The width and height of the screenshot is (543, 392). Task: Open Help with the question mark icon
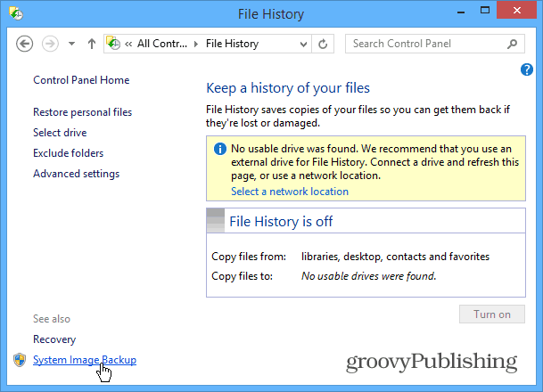coord(527,69)
